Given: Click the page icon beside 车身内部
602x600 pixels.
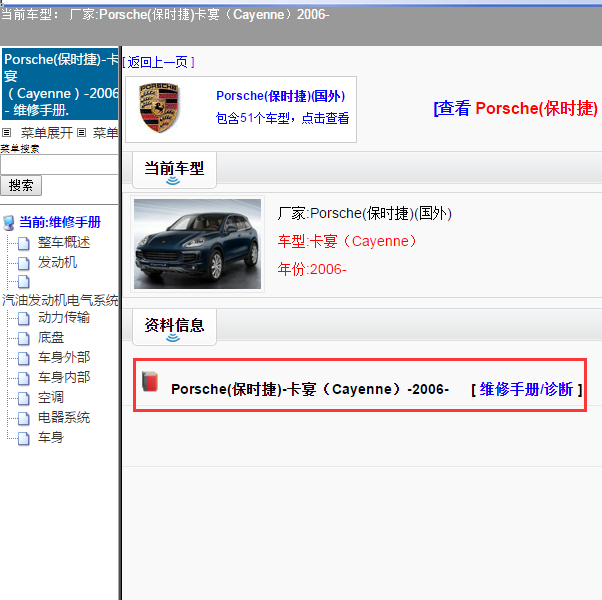Looking at the screenshot, I should (24, 378).
